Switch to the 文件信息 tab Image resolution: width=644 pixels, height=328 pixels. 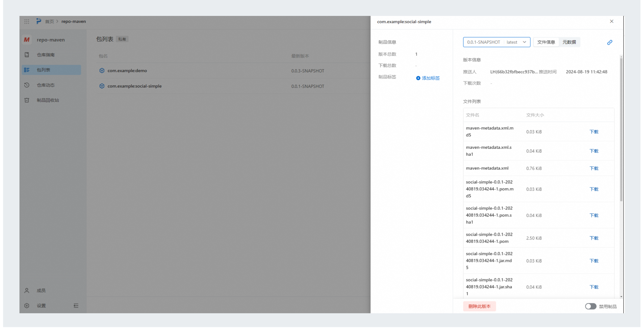[546, 42]
